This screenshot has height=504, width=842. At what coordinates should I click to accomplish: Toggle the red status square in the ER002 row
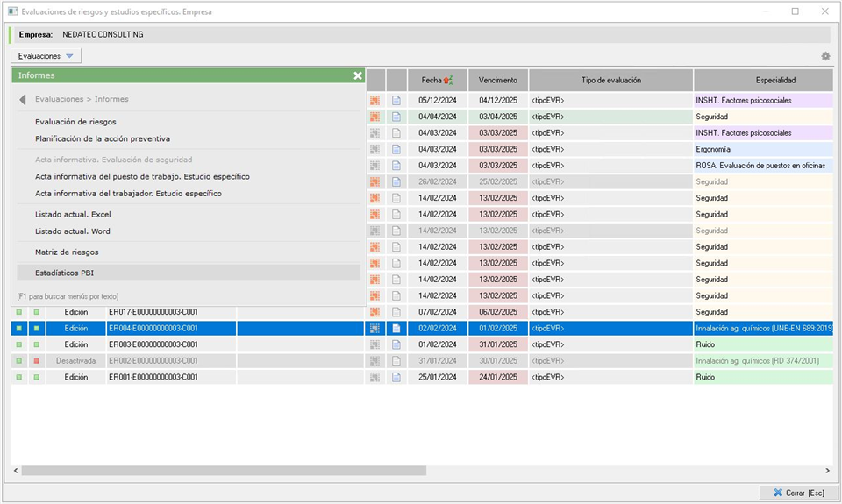(37, 361)
